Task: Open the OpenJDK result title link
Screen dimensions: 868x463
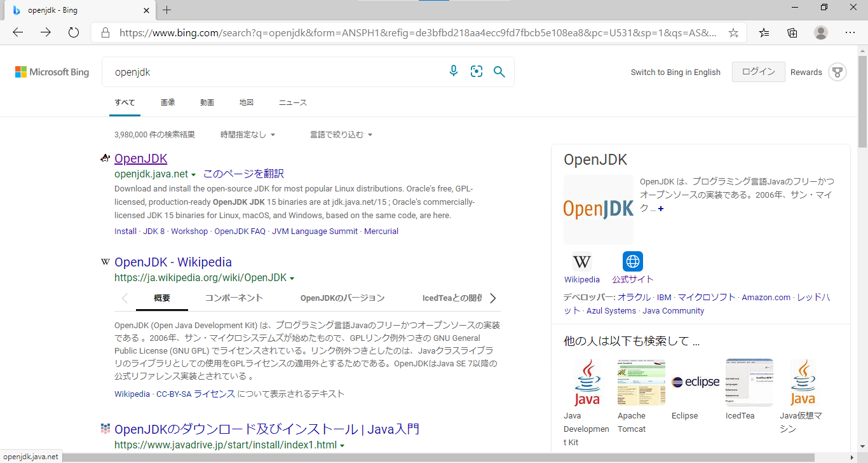Action: 141,158
